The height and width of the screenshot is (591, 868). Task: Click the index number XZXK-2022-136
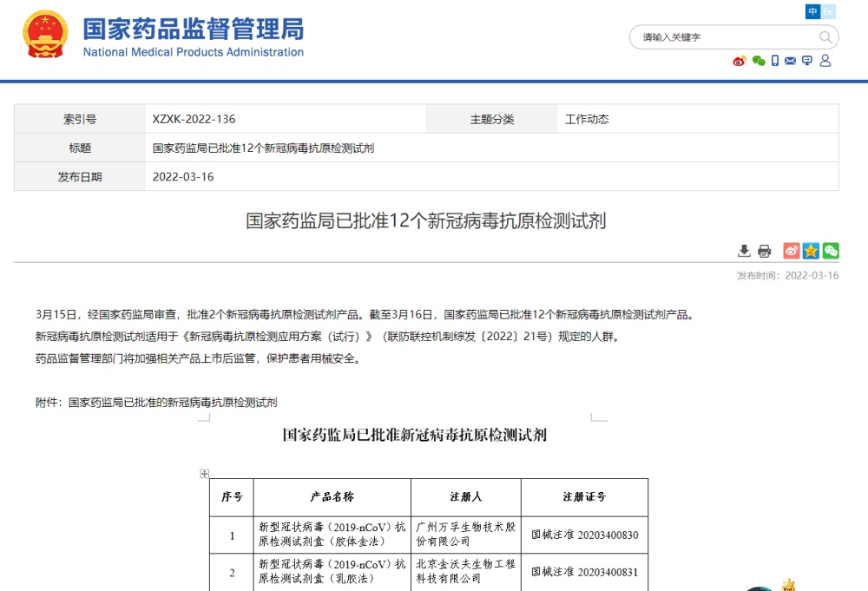[x=194, y=119]
